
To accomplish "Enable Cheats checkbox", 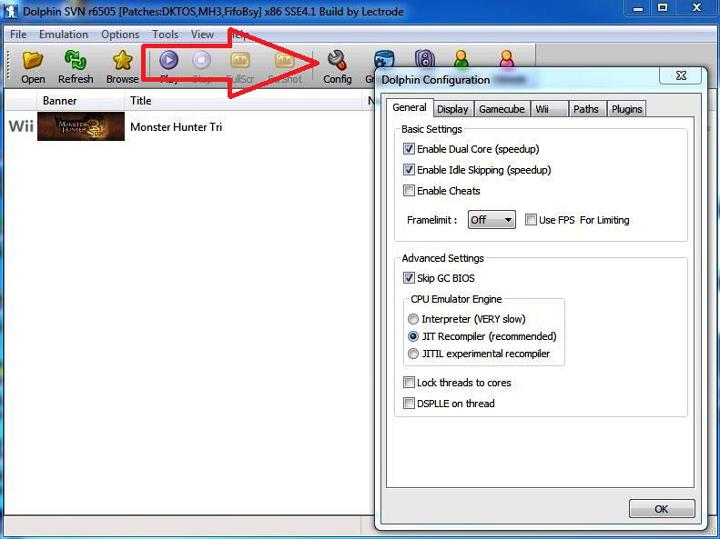I will click(x=408, y=191).
